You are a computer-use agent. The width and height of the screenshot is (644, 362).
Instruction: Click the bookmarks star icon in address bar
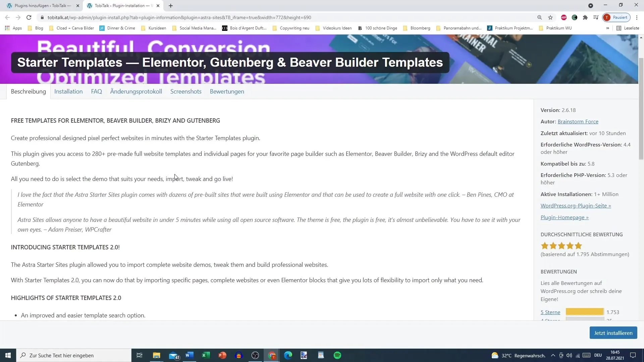tap(550, 17)
